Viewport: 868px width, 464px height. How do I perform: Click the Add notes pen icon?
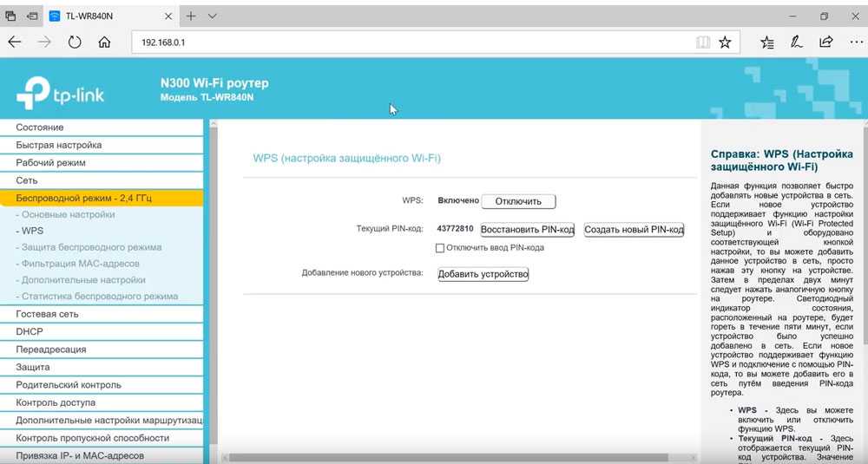796,42
